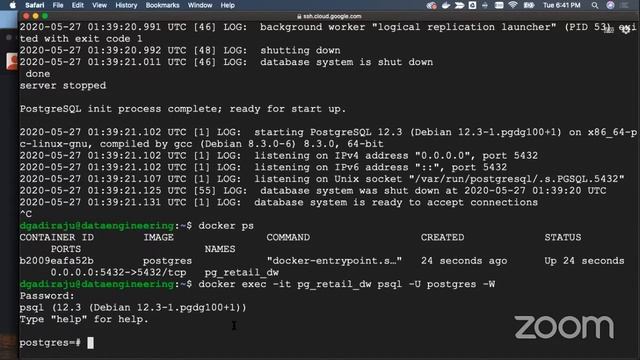
Task: Click the ssh.cloud.google.com address title
Action: 332,16
